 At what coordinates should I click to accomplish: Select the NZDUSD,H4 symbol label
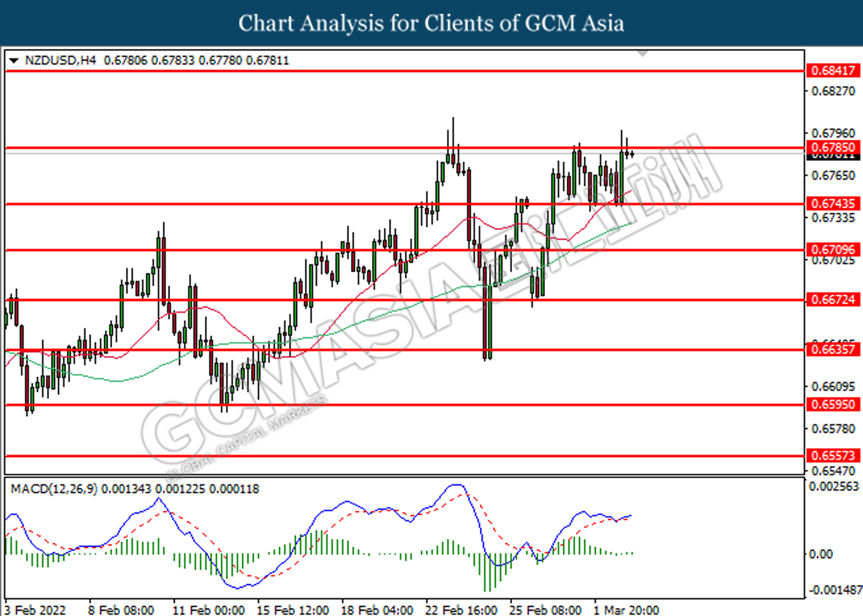click(x=60, y=60)
